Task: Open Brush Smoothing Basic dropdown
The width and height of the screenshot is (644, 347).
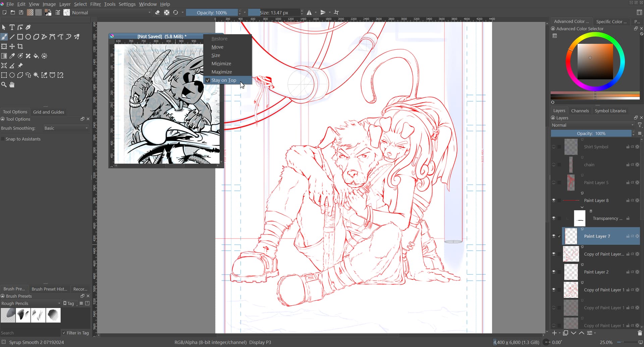Action: [x=66, y=128]
